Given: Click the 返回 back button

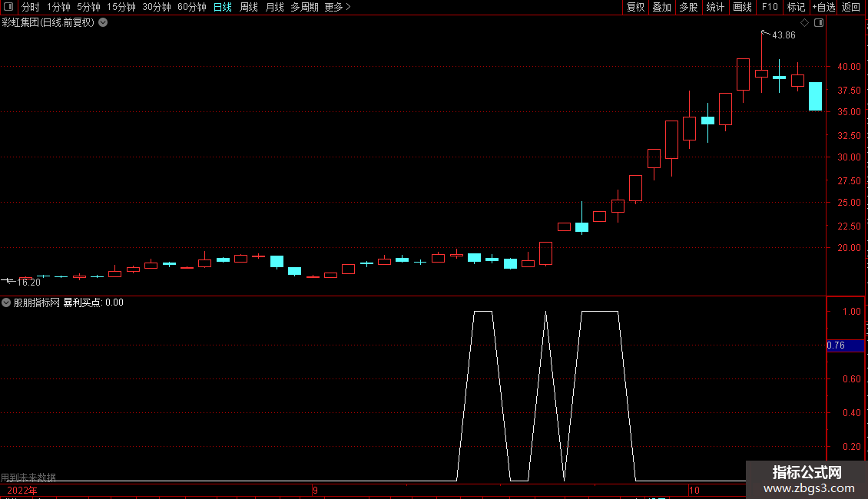Looking at the screenshot, I should point(851,7).
